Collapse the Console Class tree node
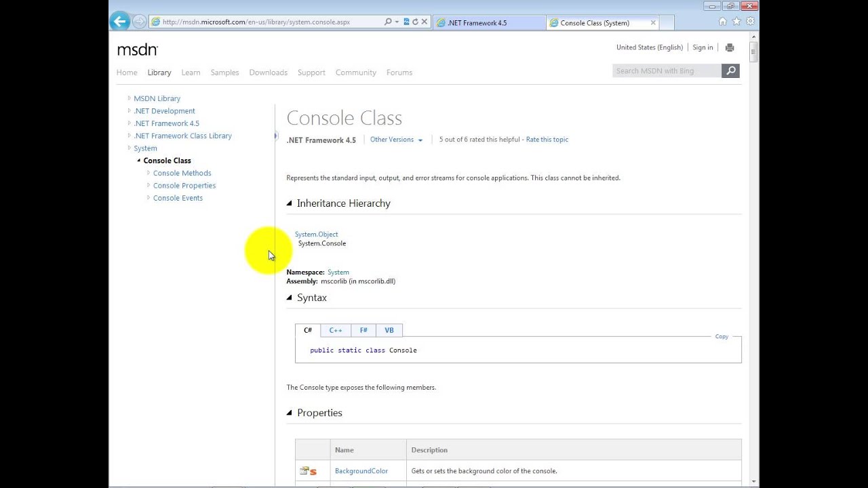 (139, 161)
